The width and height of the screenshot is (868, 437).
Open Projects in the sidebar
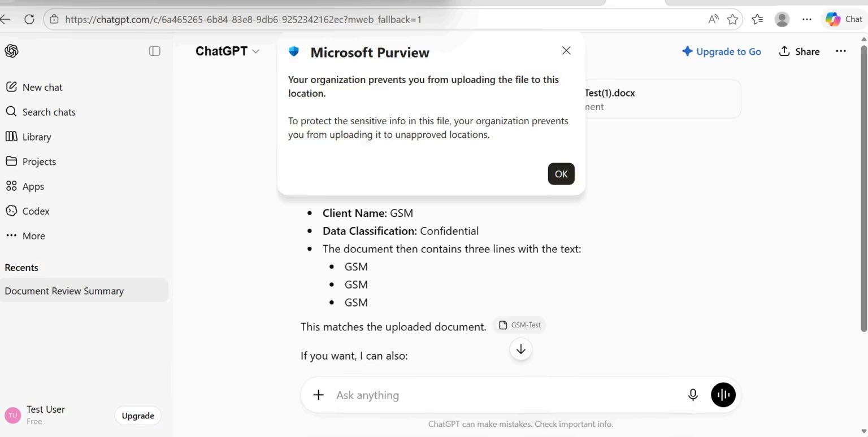coord(31,161)
